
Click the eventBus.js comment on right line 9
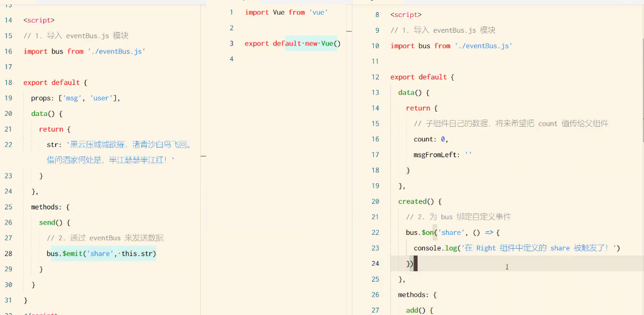442,30
